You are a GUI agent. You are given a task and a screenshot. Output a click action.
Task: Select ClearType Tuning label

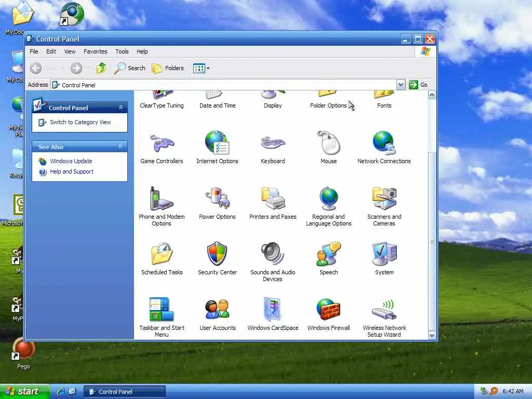click(162, 105)
